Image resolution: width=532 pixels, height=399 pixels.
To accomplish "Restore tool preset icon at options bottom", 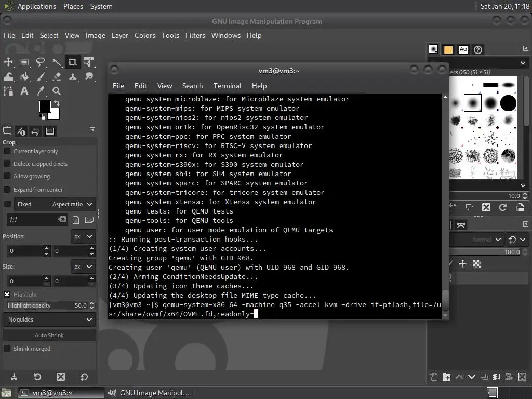I will pyautogui.click(x=37, y=377).
